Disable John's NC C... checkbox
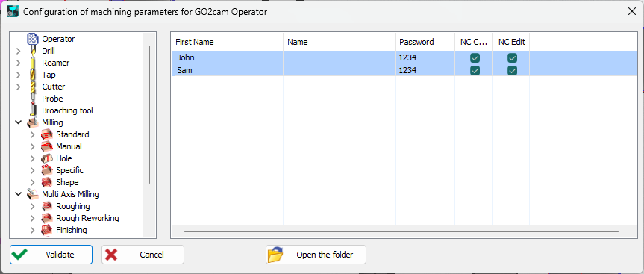 click(475, 58)
